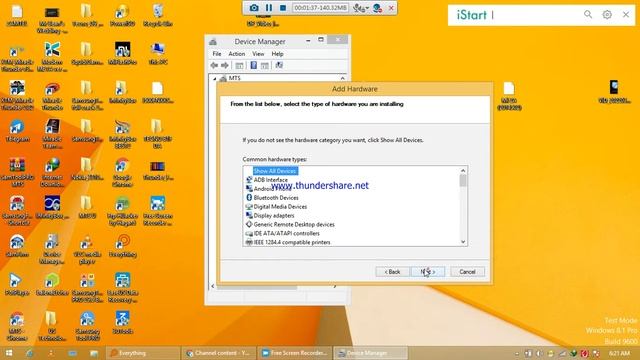This screenshot has height=360, width=640.
Task: Click inside the iStart search field
Action: pos(535,15)
